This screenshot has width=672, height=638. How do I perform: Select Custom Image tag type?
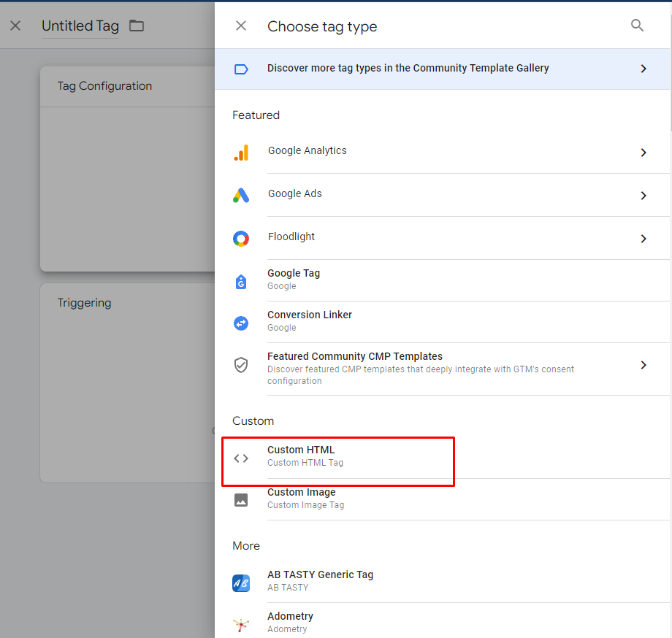(442, 500)
